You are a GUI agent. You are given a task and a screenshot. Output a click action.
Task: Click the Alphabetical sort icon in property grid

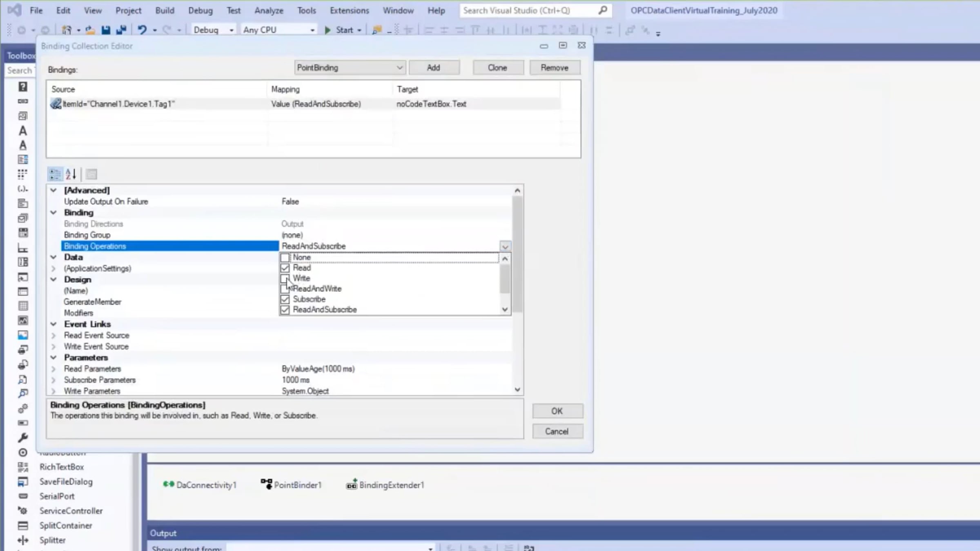tap(71, 174)
